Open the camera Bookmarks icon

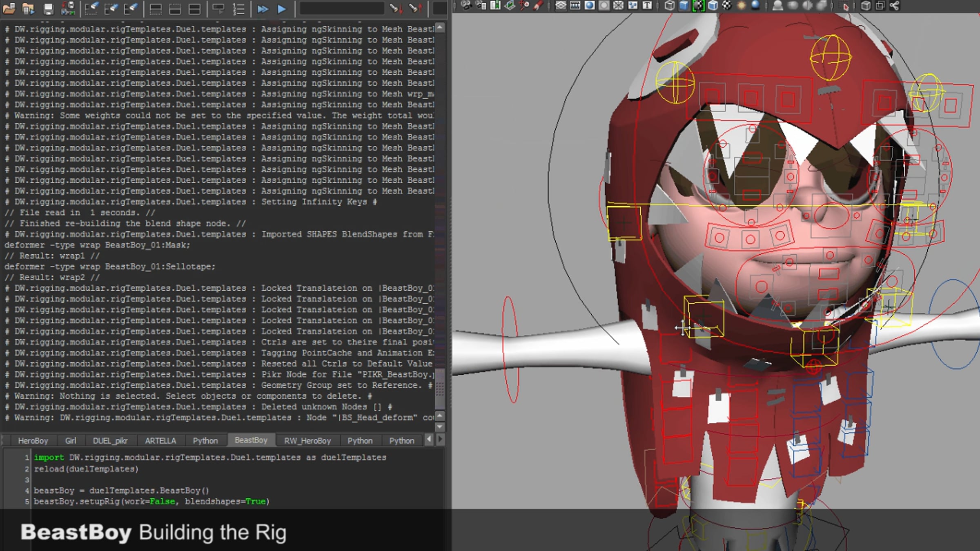click(x=495, y=5)
